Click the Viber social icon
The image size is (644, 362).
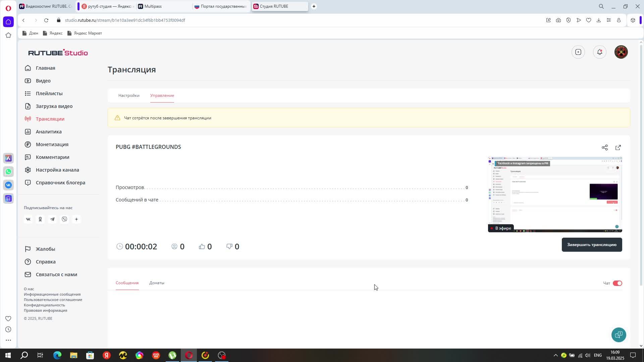64,219
